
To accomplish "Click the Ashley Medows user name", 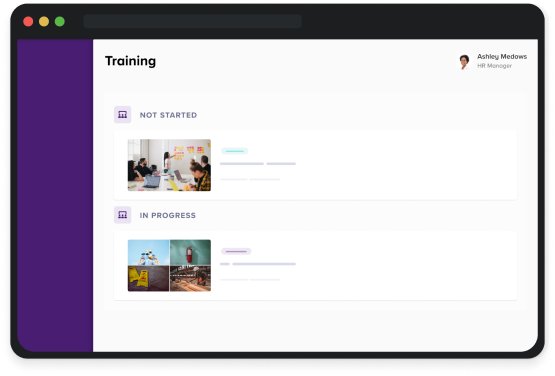I will pyautogui.click(x=502, y=57).
